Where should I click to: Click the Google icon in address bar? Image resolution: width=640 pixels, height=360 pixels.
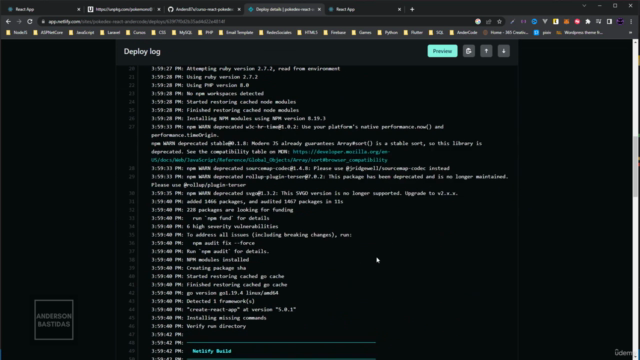478,21
